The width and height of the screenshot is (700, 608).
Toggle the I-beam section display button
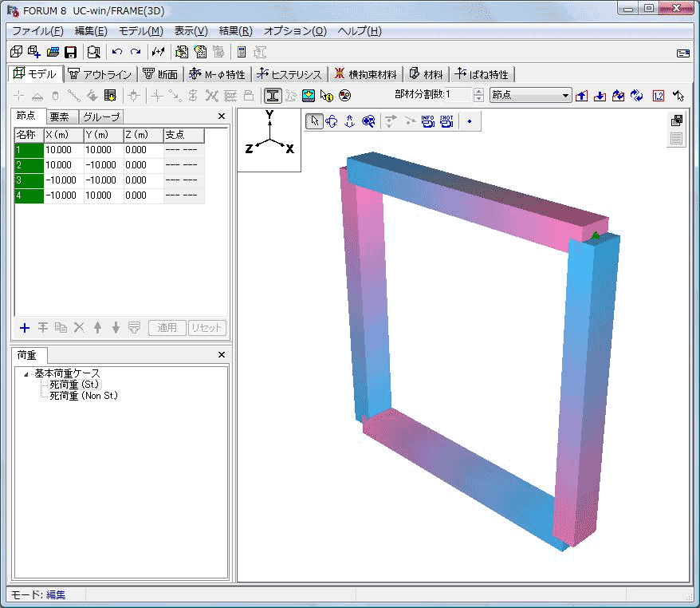pos(273,96)
